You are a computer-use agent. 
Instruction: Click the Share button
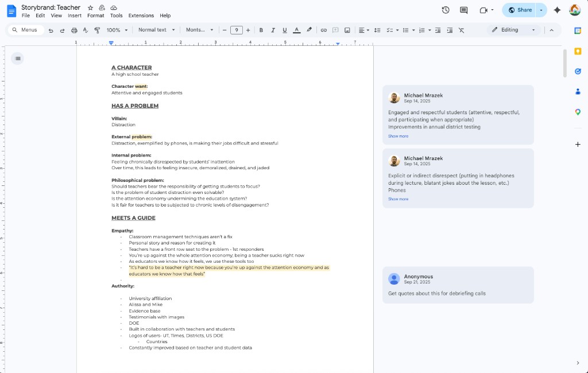519,10
